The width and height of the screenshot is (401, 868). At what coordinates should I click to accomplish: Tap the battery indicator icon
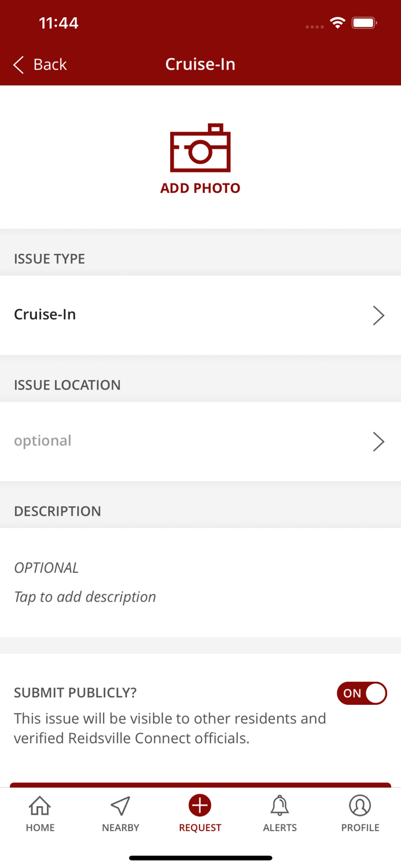click(x=365, y=23)
